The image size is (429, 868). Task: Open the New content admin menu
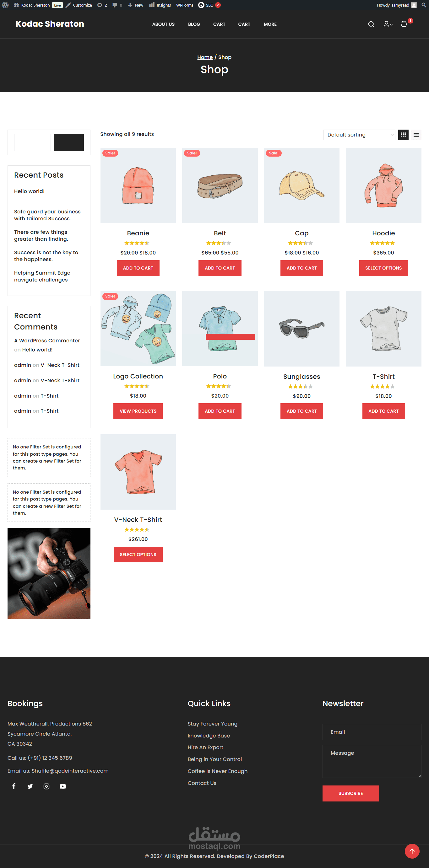point(136,5)
